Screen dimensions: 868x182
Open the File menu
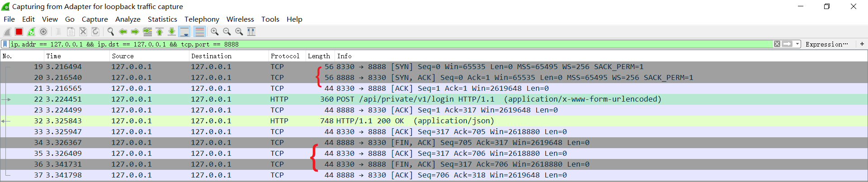[9, 19]
